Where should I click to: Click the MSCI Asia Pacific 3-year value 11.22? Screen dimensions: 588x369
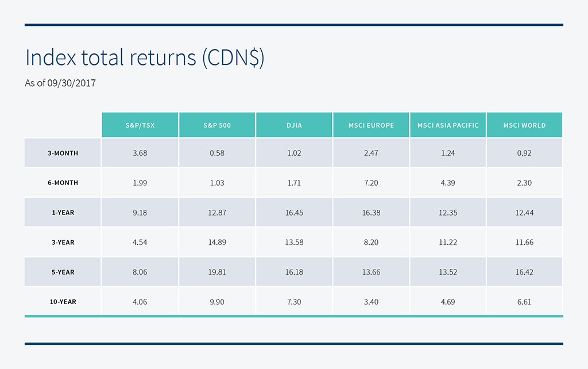448,243
